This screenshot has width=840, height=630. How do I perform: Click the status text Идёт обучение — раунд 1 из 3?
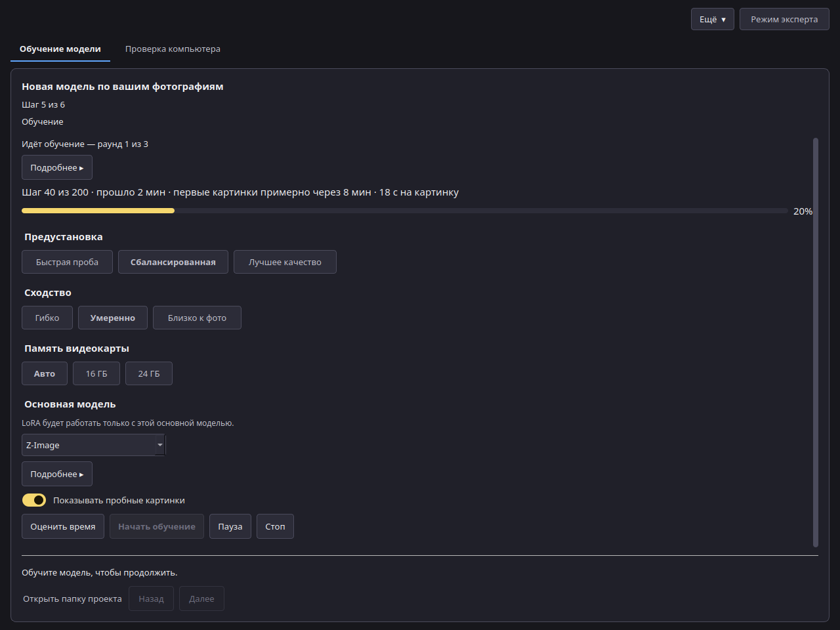[x=85, y=144]
